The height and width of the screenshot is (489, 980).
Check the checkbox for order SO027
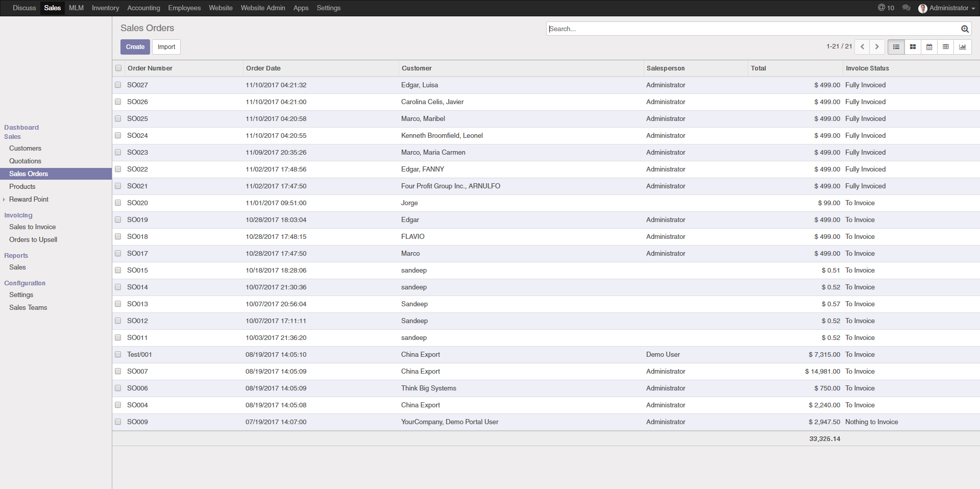click(x=118, y=85)
